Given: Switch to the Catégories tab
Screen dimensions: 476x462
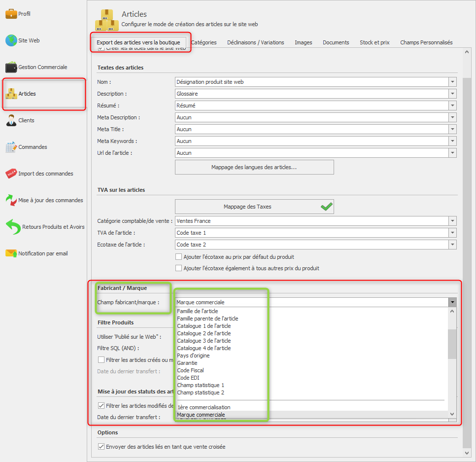Looking at the screenshot, I should (x=204, y=42).
